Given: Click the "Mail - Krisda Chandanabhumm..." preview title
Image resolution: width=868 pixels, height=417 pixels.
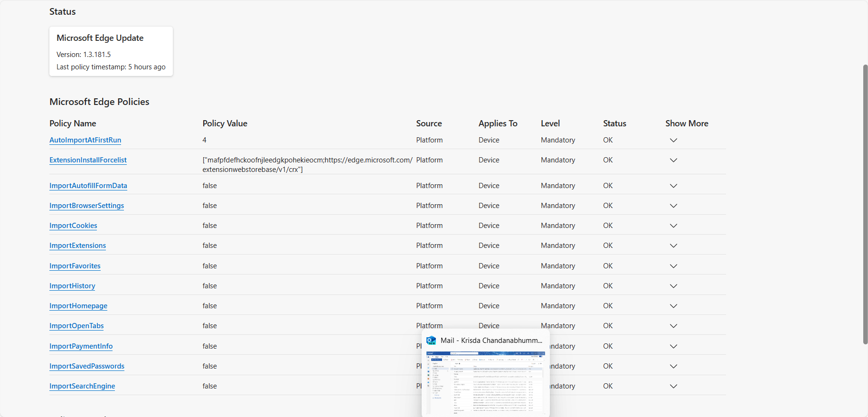Looking at the screenshot, I should (x=491, y=341).
